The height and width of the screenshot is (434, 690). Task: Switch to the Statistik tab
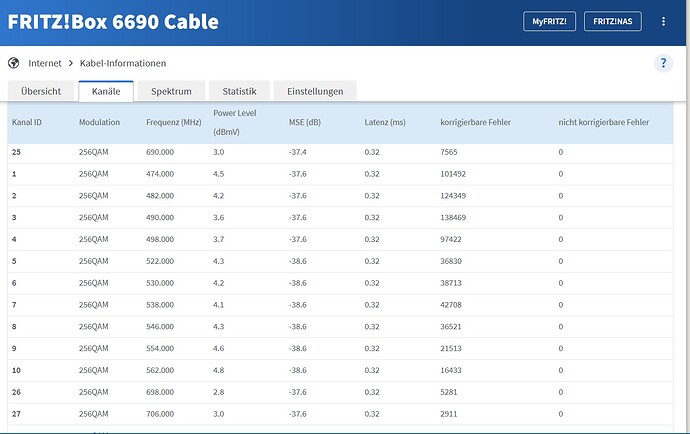click(239, 91)
